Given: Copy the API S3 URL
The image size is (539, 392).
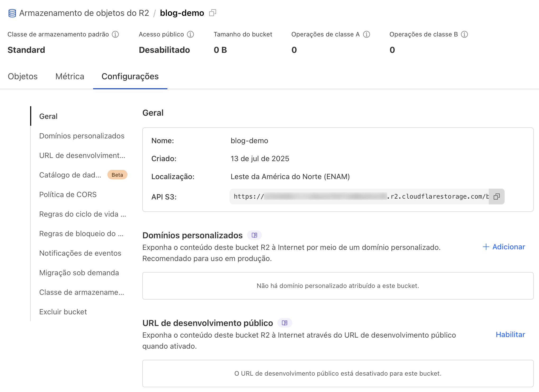Looking at the screenshot, I should (x=497, y=197).
